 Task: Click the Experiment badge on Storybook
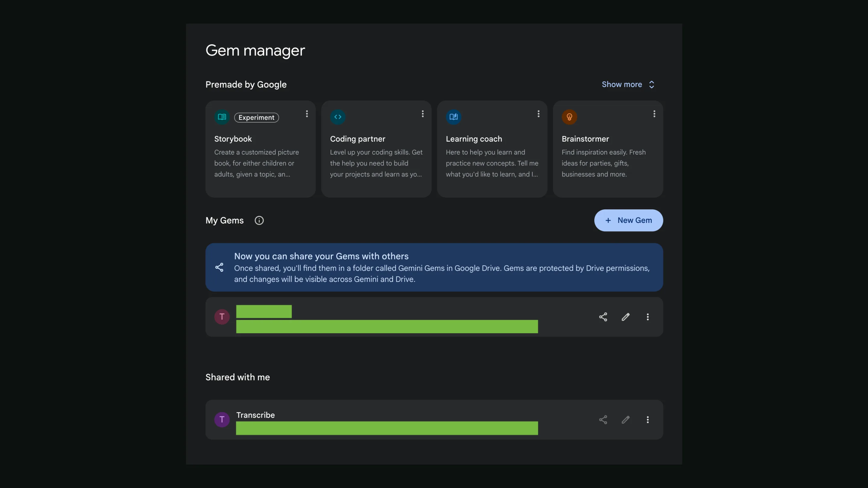click(256, 117)
